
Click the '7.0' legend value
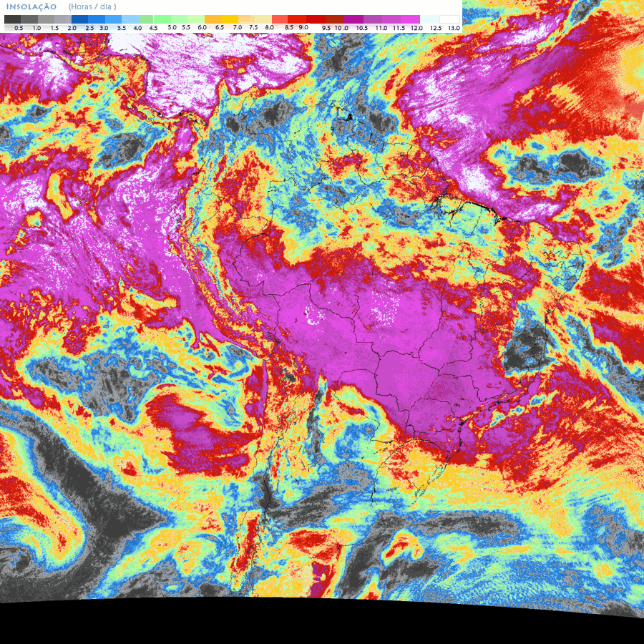[238, 27]
